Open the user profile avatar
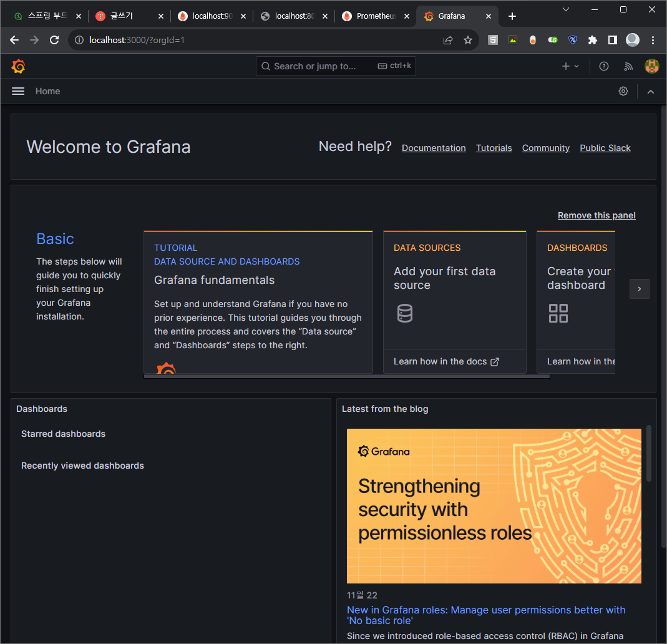This screenshot has width=667, height=644. pyautogui.click(x=651, y=66)
